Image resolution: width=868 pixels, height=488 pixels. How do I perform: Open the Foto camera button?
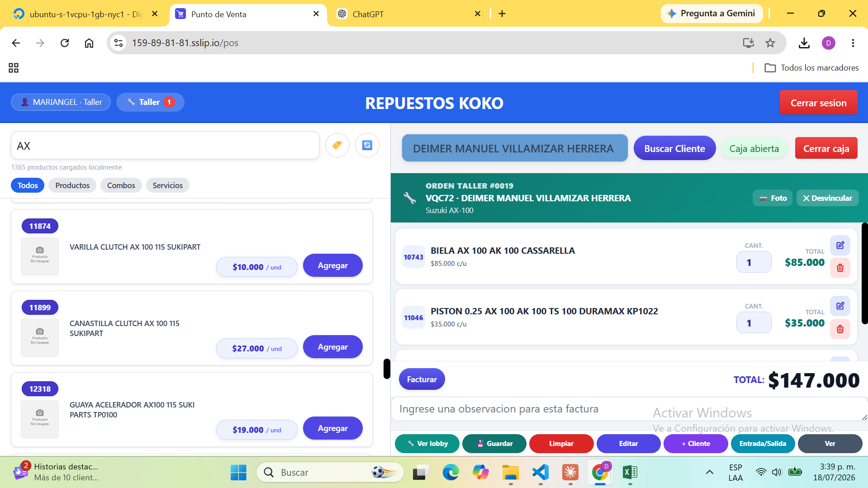tap(773, 198)
